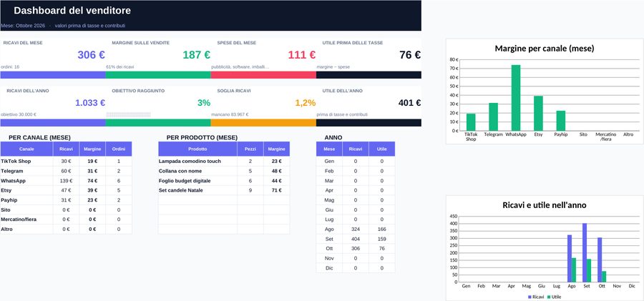This screenshot has height=301, width=644.
Task: Click the red bar under Spese del mese
Action: coord(263,75)
